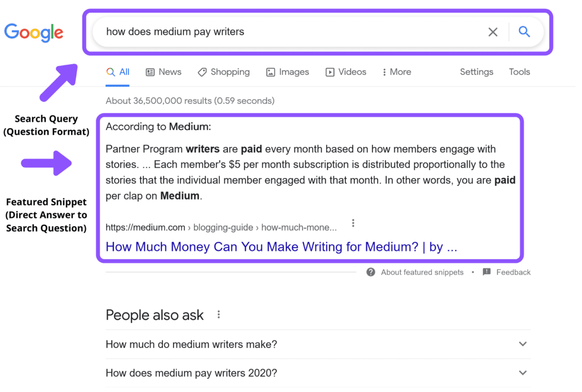Select the All results tab
Image resolution: width=582 pixels, height=392 pixels.
118,72
